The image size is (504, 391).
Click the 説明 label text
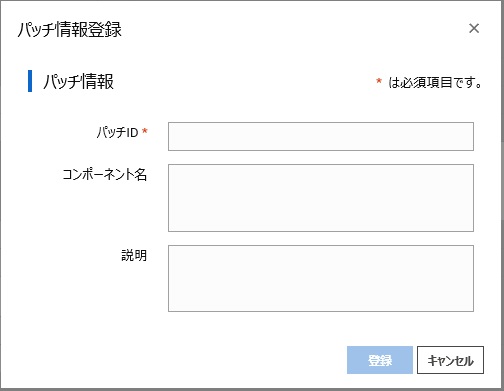(x=134, y=255)
